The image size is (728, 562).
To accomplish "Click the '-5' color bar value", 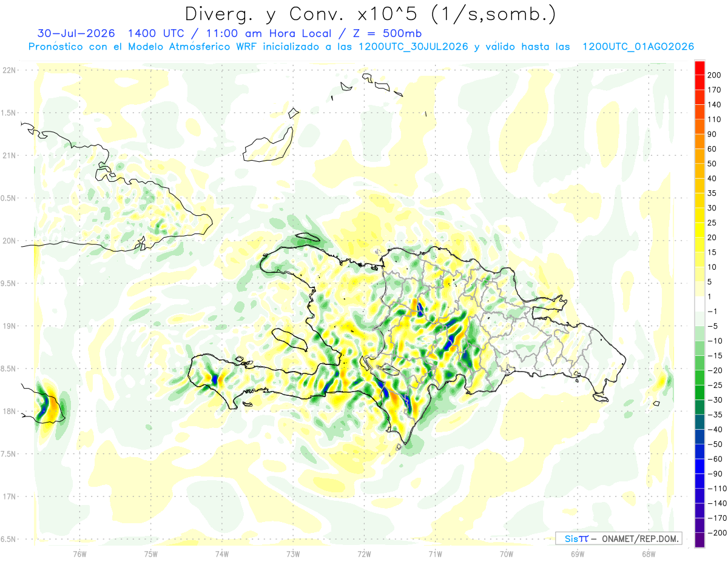I will 712,326.
